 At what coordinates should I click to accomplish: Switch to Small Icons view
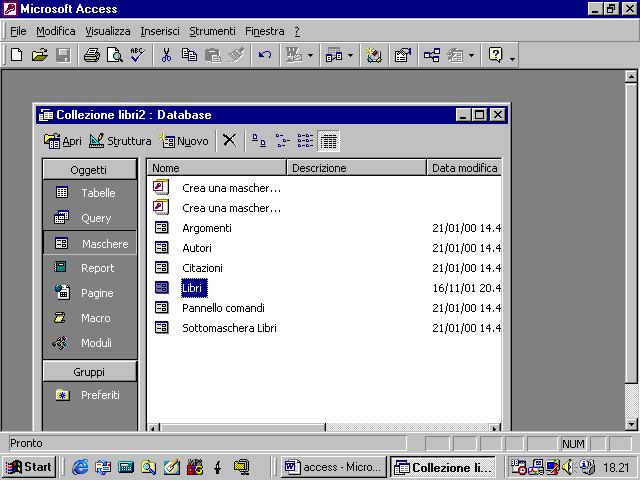click(x=282, y=140)
